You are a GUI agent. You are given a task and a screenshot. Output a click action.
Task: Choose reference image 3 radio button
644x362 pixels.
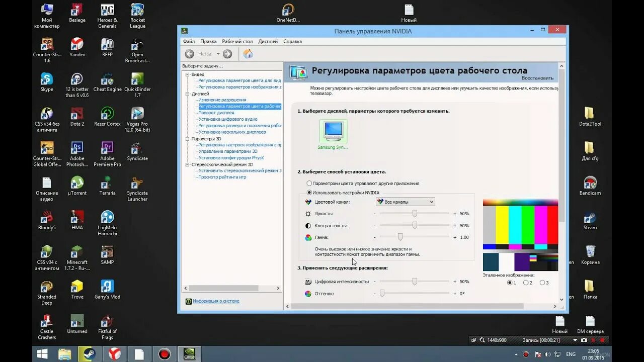coord(542,283)
